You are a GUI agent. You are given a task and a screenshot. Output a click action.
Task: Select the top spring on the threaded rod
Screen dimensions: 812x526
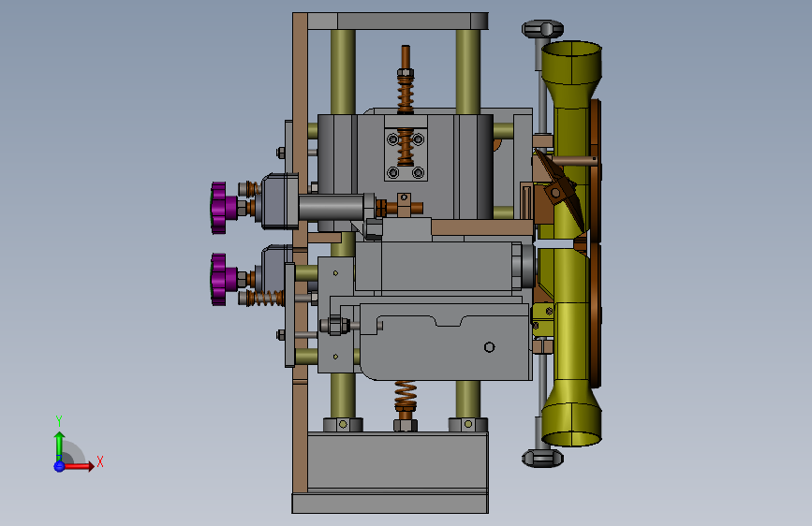pos(406,95)
